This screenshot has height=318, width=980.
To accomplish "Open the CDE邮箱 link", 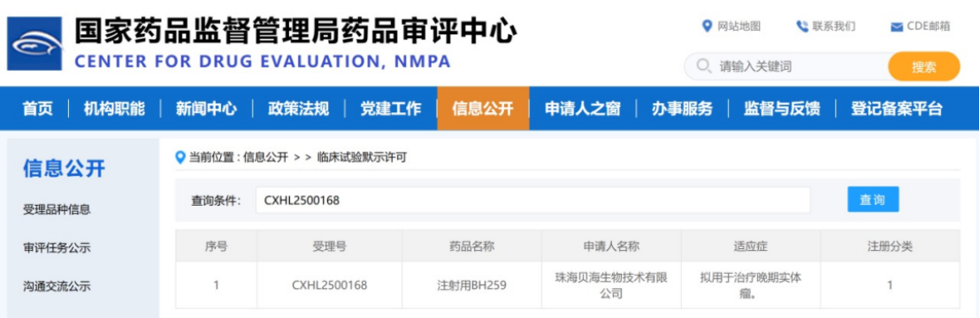I will 929,26.
